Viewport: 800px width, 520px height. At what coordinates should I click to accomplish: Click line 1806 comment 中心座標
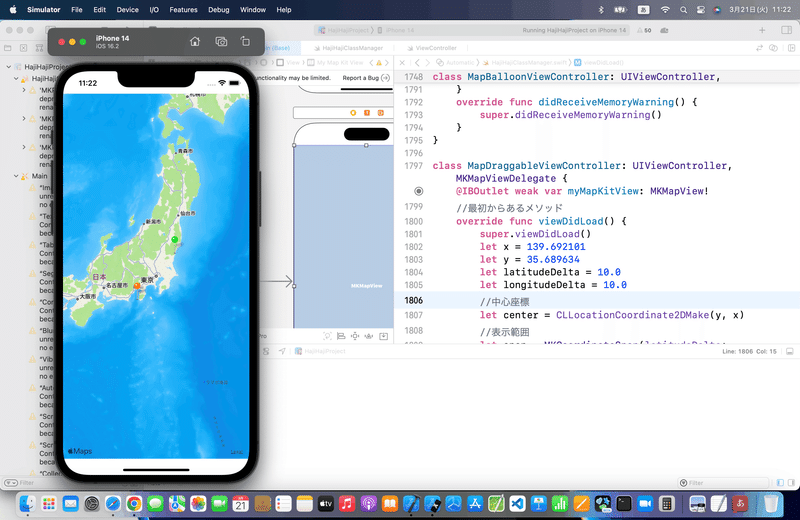[x=504, y=302]
